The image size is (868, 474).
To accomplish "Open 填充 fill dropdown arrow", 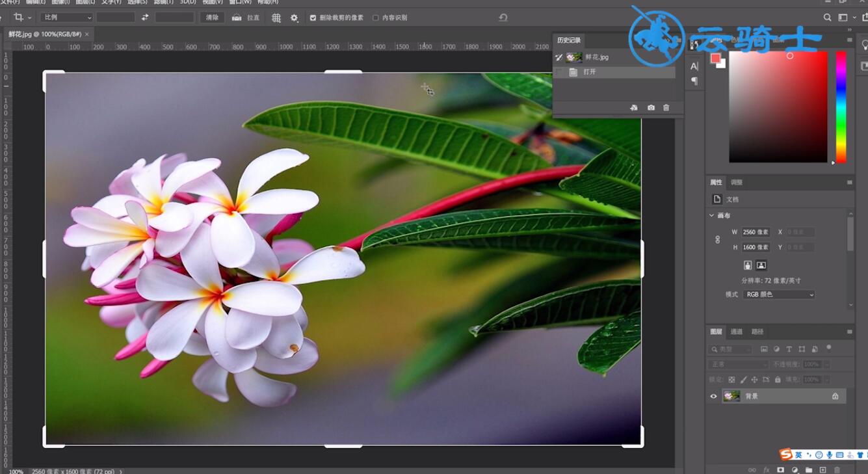I will [x=826, y=380].
